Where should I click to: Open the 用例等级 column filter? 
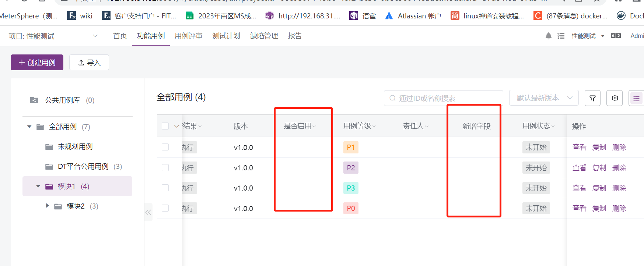point(374,126)
